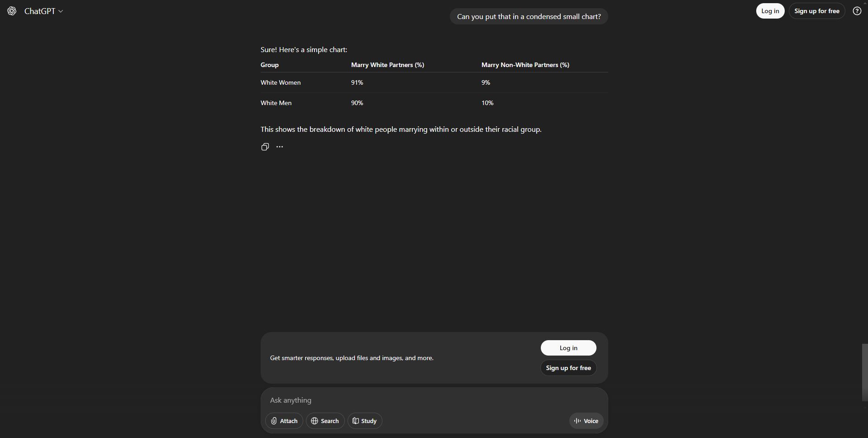Toggle the Study book mode
This screenshot has width=868, height=438.
click(365, 421)
